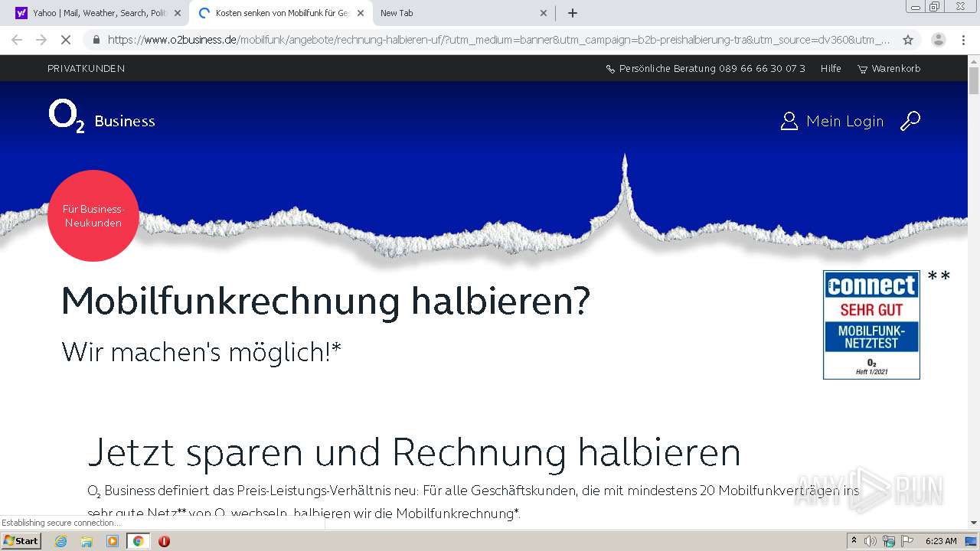Open the PRIVATKUNDEN section

[86, 69]
